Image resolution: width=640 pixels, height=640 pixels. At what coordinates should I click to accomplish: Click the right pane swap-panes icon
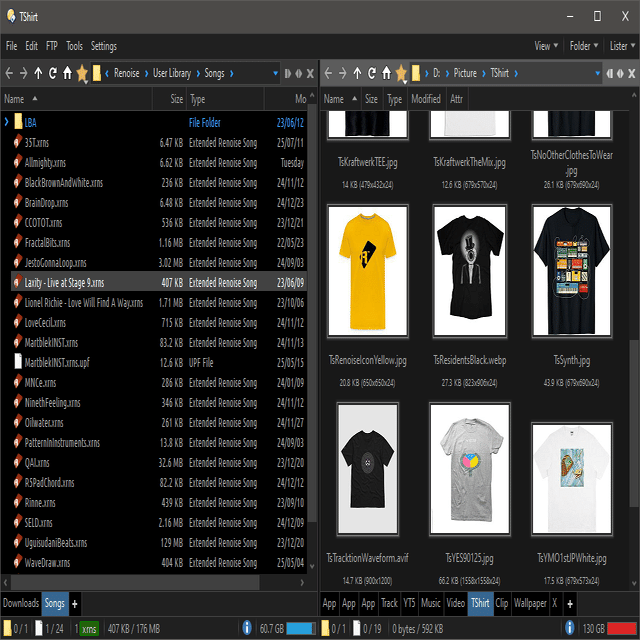click(x=620, y=73)
